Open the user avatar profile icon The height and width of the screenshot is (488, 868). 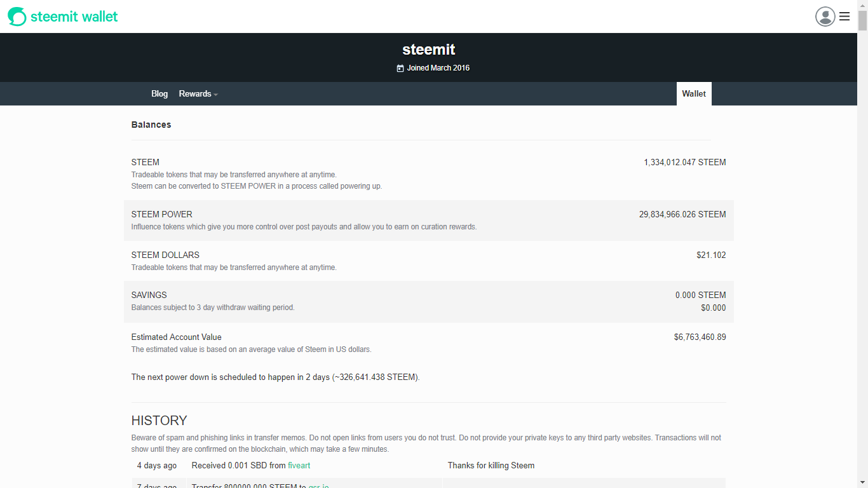point(825,17)
